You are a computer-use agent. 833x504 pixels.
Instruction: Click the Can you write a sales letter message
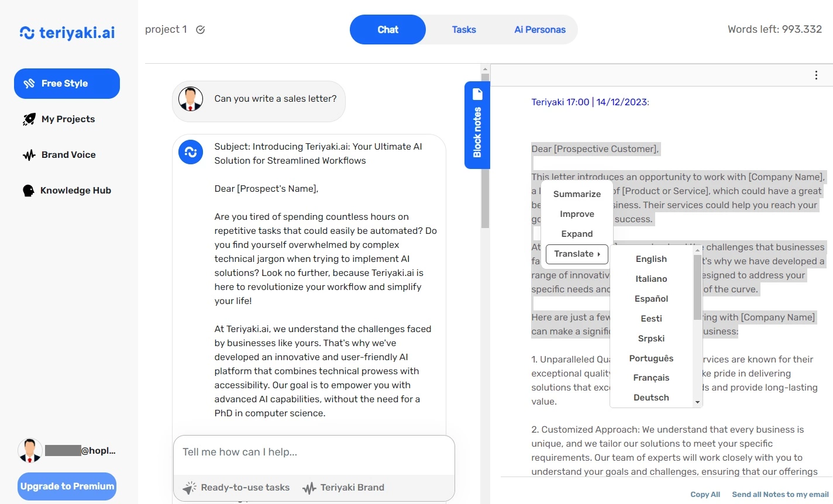(x=276, y=99)
